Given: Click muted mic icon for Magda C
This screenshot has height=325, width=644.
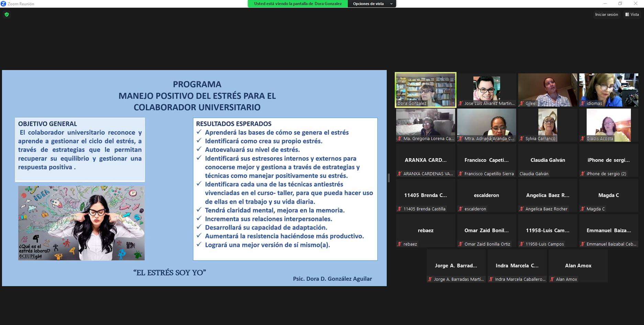Looking at the screenshot, I should coord(582,209).
